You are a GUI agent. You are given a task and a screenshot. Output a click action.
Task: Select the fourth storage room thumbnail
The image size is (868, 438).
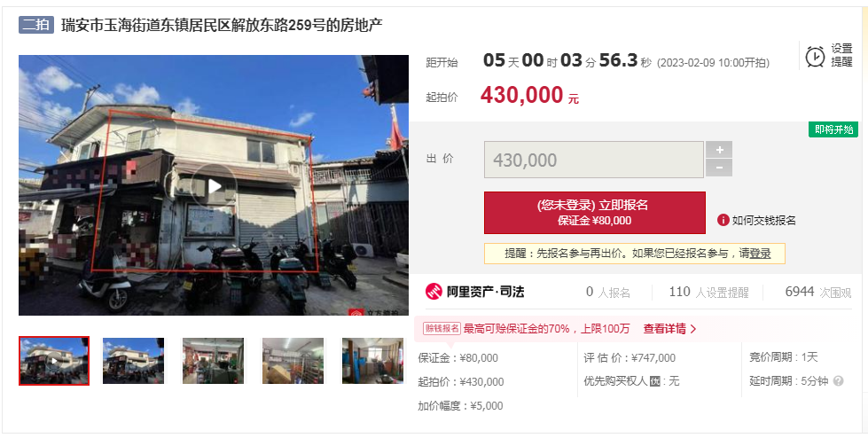point(293,361)
